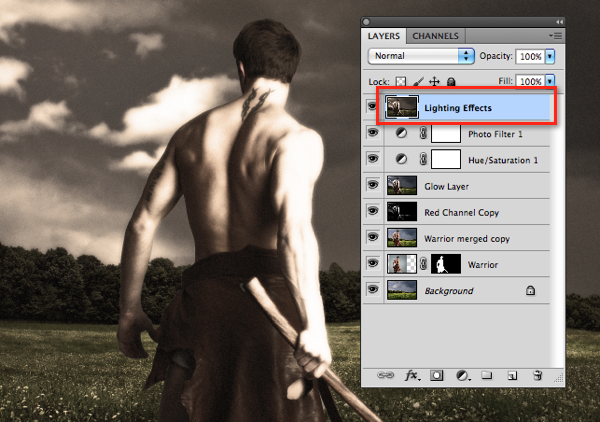This screenshot has width=600, height=422.
Task: Toggle Lock all padlock icon
Action: [x=451, y=81]
